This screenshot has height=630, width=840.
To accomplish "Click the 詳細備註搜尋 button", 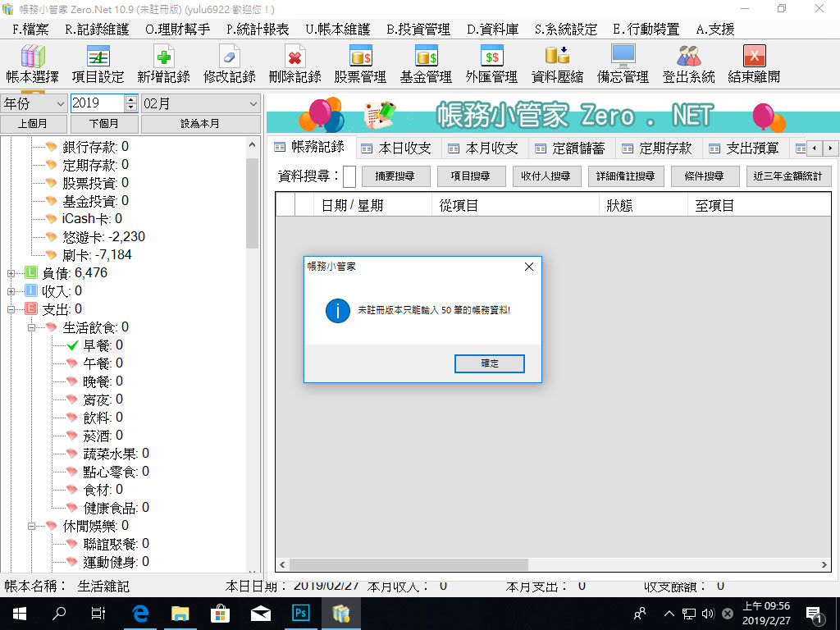I will 626,176.
